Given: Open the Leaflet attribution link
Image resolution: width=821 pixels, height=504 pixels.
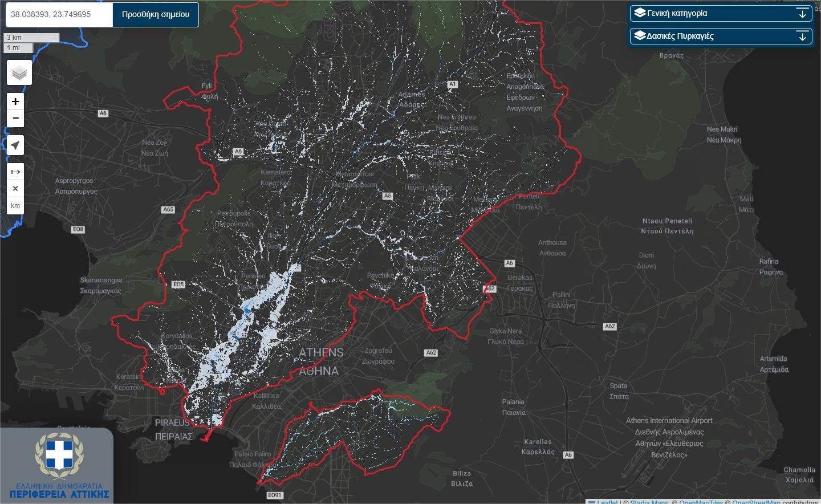Looking at the screenshot, I should (607, 502).
